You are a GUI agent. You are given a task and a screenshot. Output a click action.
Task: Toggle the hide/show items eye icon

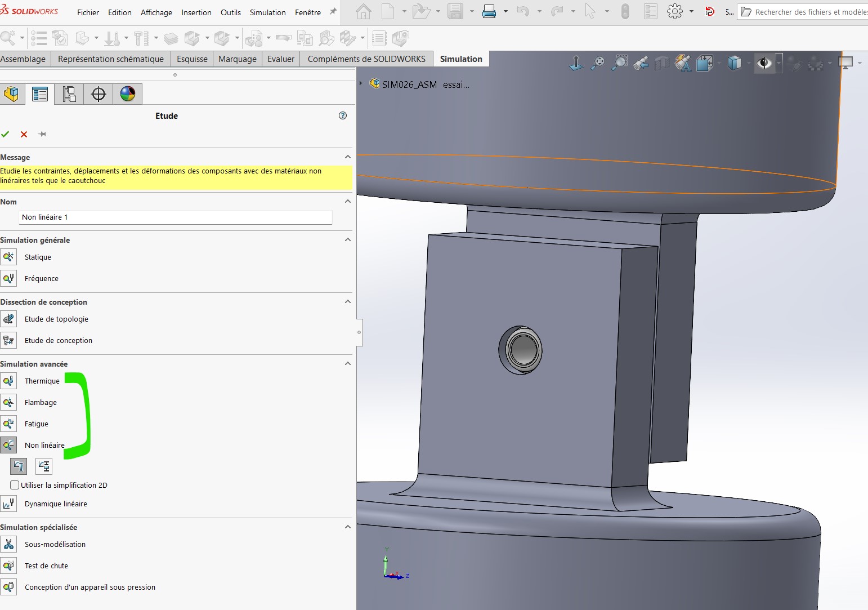coord(764,63)
